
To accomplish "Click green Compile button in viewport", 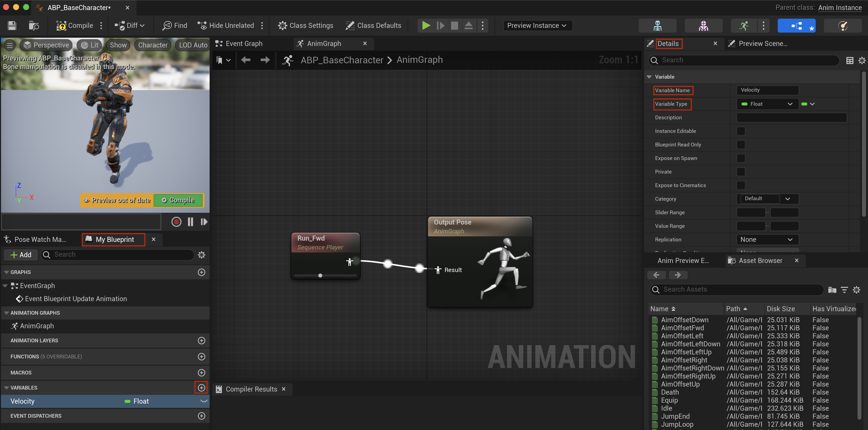I will (x=178, y=200).
